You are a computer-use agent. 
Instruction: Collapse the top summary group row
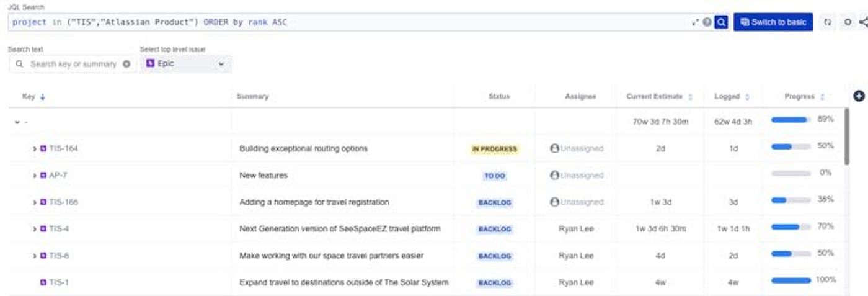click(17, 122)
